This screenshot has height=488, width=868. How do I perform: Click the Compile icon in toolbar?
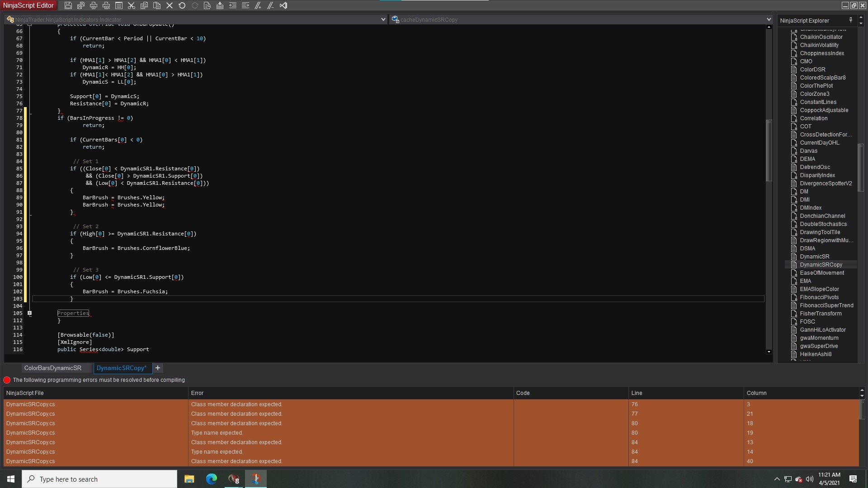(x=220, y=5)
